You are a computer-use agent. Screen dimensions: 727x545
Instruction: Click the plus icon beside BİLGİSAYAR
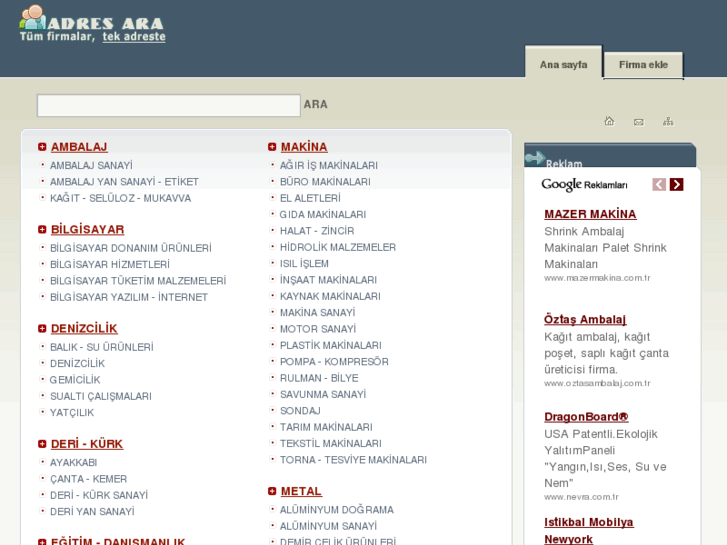[42, 230]
